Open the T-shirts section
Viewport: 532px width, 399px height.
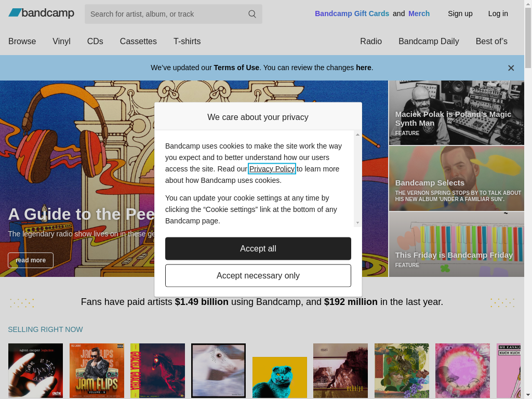(x=187, y=42)
